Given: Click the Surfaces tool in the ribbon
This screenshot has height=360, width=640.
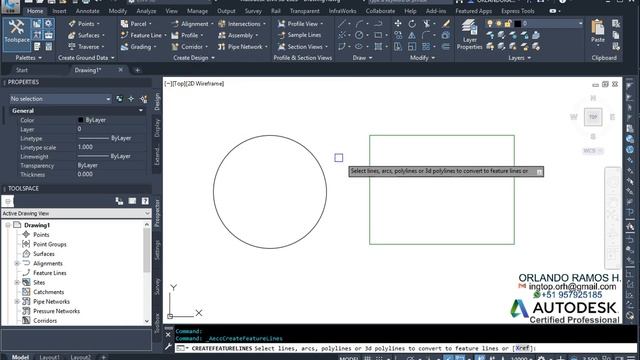Looking at the screenshot, I should click(87, 36).
